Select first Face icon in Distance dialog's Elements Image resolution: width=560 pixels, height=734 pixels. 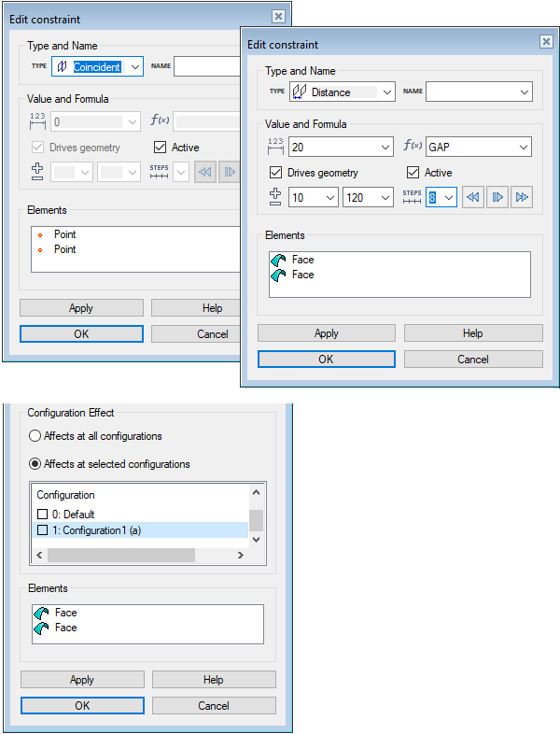point(277,260)
